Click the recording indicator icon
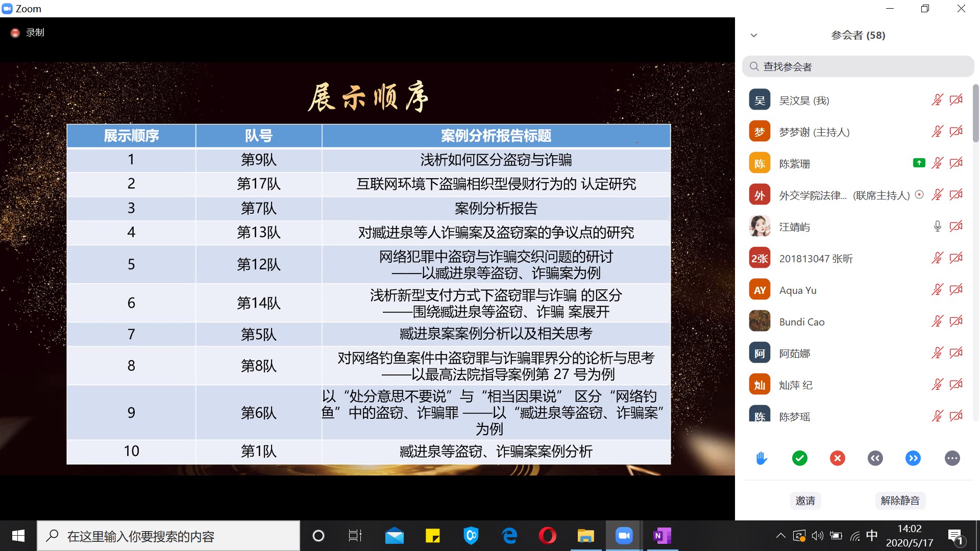Screen dimensions: 980x551 15,33
